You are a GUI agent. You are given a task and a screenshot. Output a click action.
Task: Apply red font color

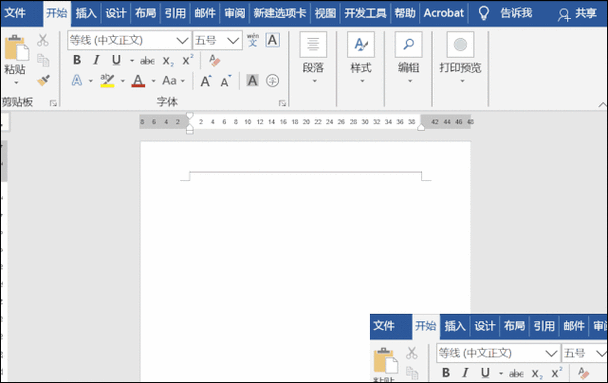pos(138,81)
